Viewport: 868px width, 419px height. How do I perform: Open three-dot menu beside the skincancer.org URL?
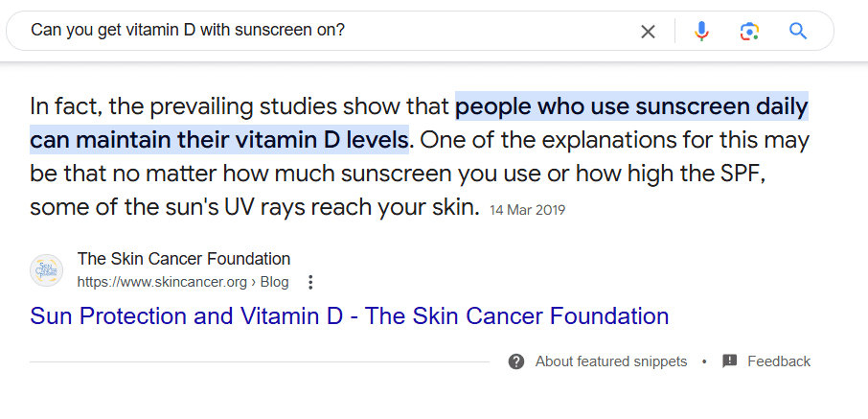309,282
